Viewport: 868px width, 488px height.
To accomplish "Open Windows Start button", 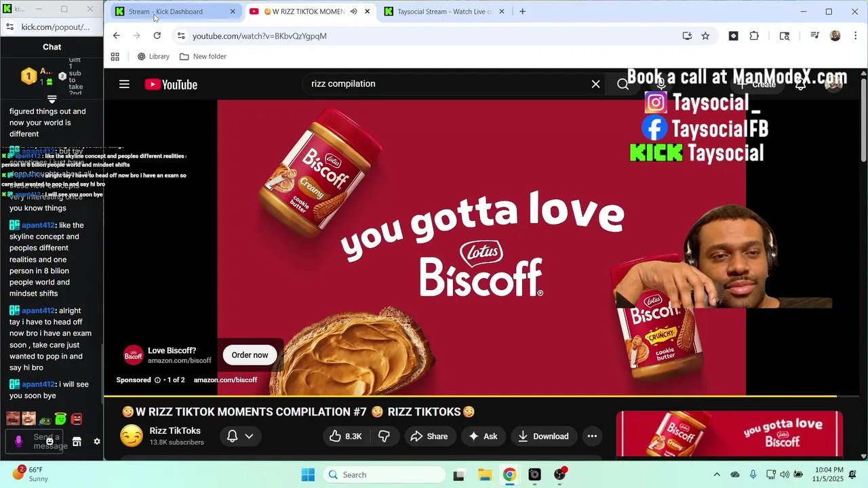I will (308, 474).
